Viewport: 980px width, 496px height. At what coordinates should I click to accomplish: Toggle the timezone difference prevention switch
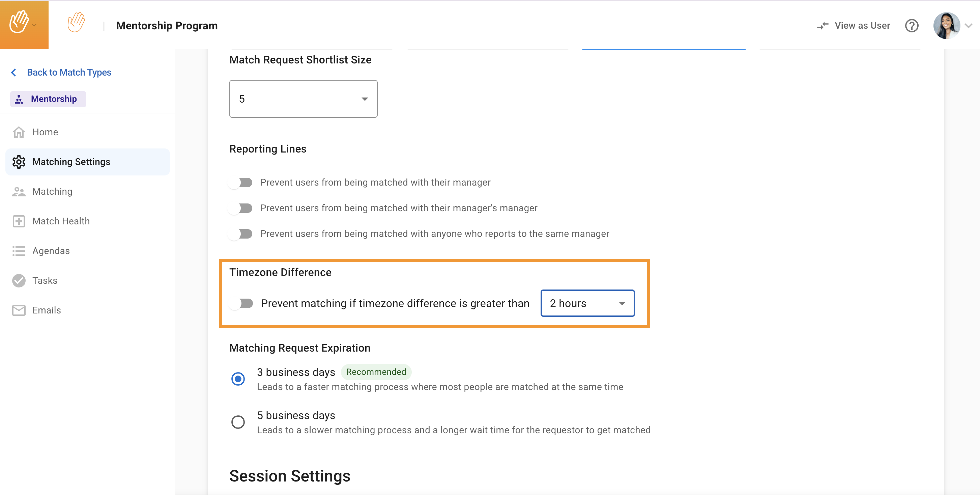coord(241,303)
